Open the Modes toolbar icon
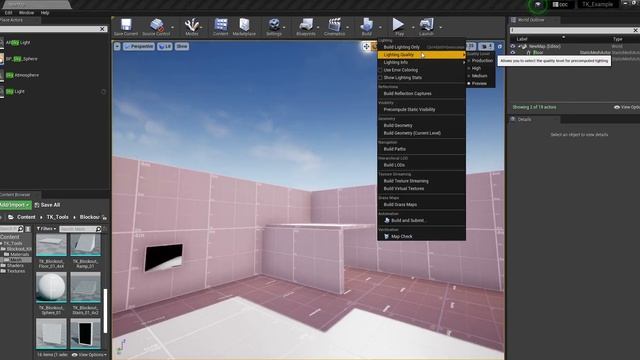 191,25
